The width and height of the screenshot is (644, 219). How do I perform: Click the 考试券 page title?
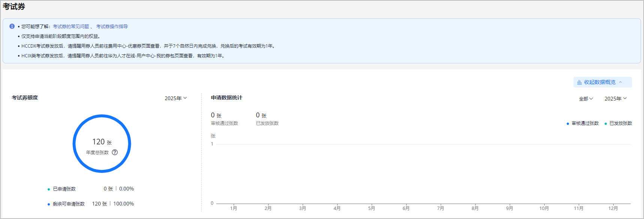[14, 7]
